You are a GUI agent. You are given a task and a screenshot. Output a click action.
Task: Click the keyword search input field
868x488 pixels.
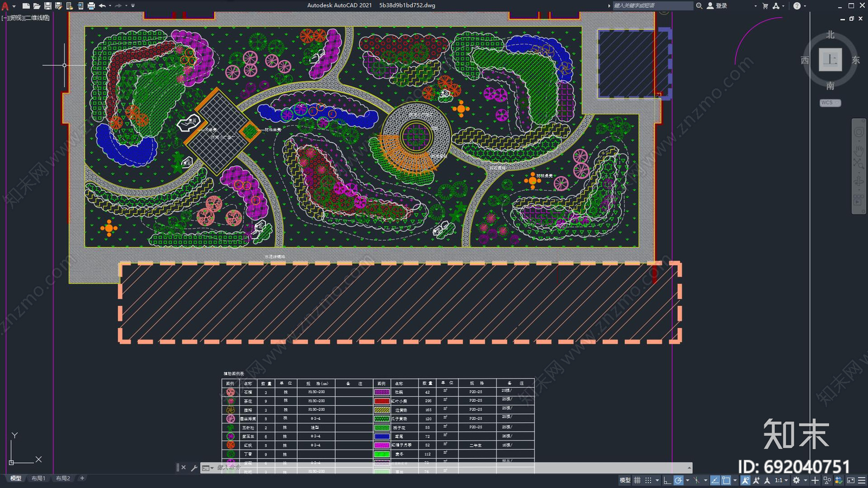tap(652, 6)
